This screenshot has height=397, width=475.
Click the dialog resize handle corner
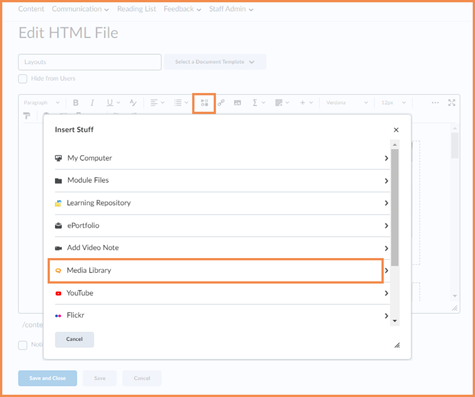(397, 345)
